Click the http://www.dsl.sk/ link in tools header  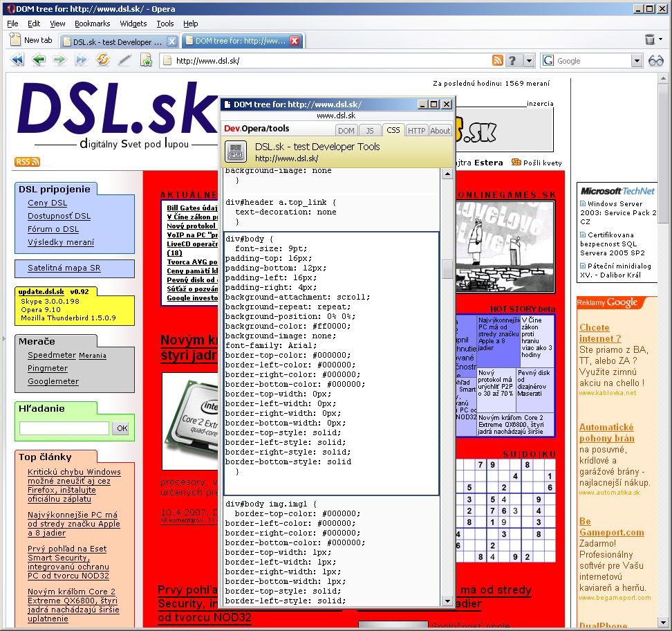tap(286, 158)
